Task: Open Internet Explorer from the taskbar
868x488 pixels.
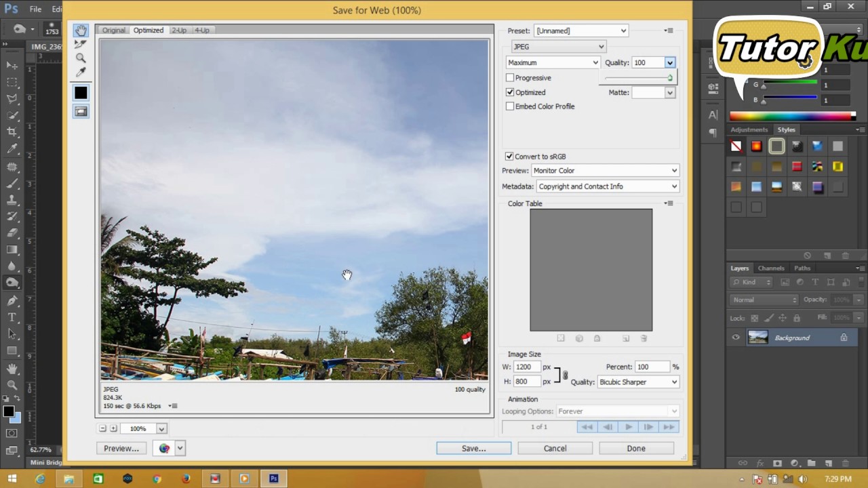Action: (40, 479)
